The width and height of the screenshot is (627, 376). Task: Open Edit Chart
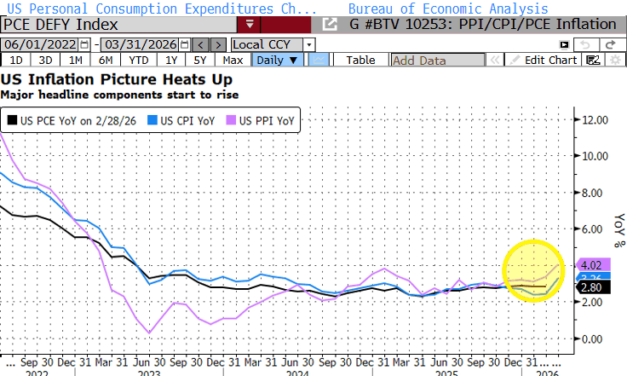[543, 60]
